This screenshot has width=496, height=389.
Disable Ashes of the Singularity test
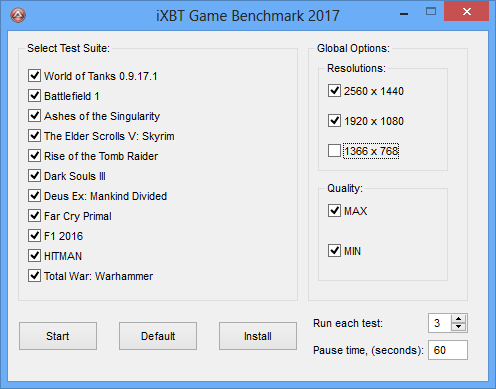(34, 116)
